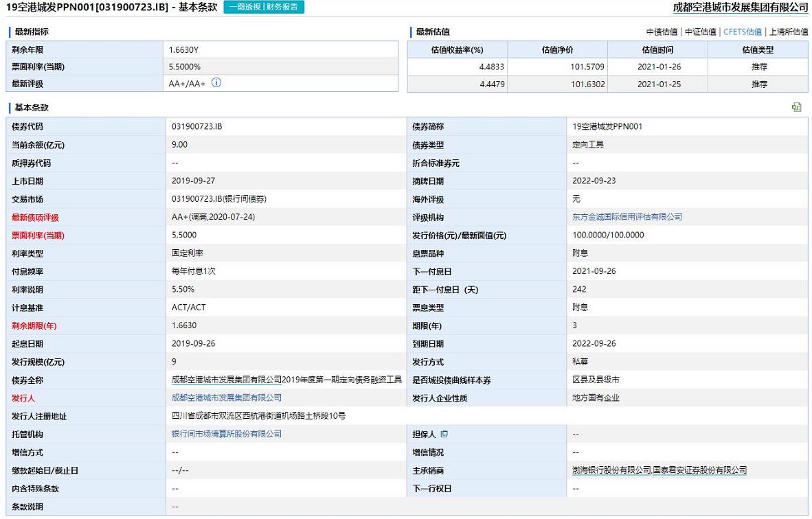
Task: Select coupon rate value 5.5000%
Action: point(185,67)
